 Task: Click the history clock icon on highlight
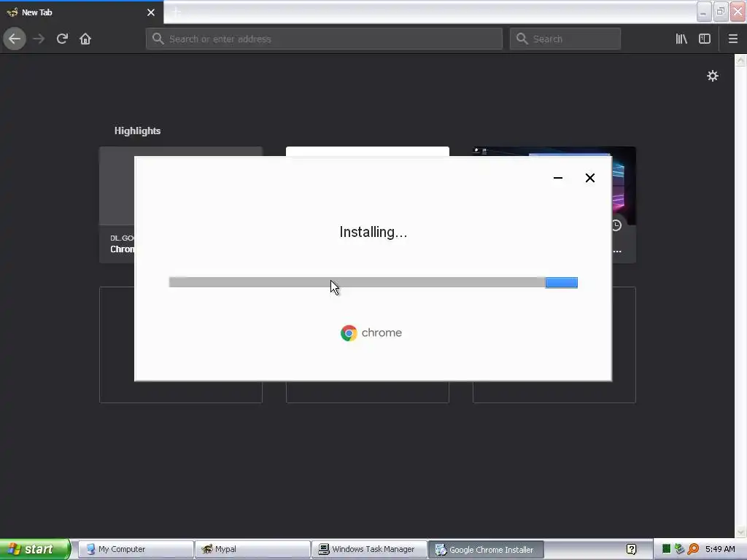616,225
